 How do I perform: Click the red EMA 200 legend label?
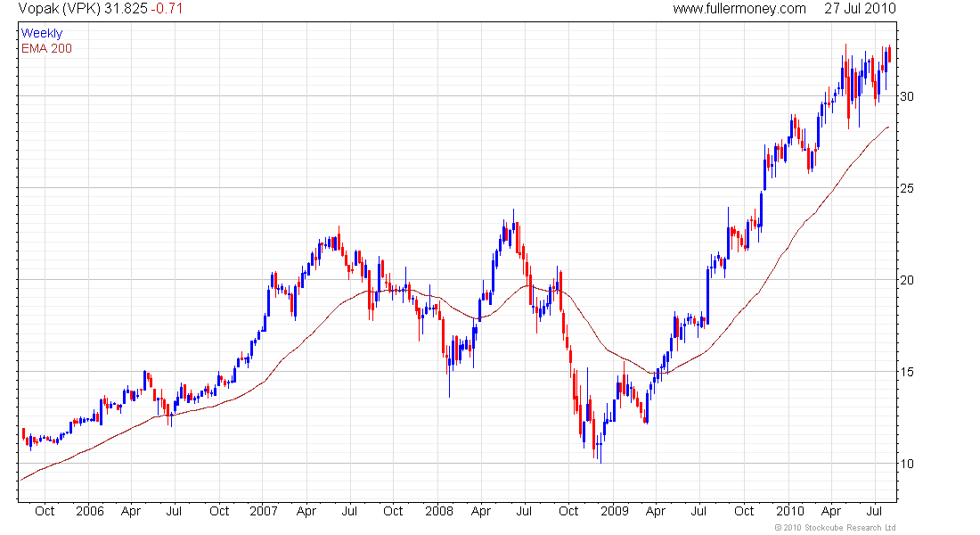(x=46, y=49)
